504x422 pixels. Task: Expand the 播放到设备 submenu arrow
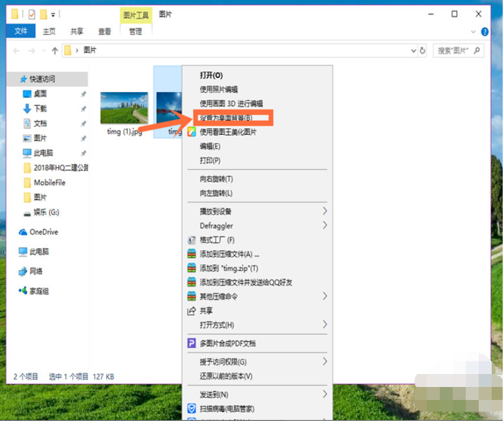324,211
